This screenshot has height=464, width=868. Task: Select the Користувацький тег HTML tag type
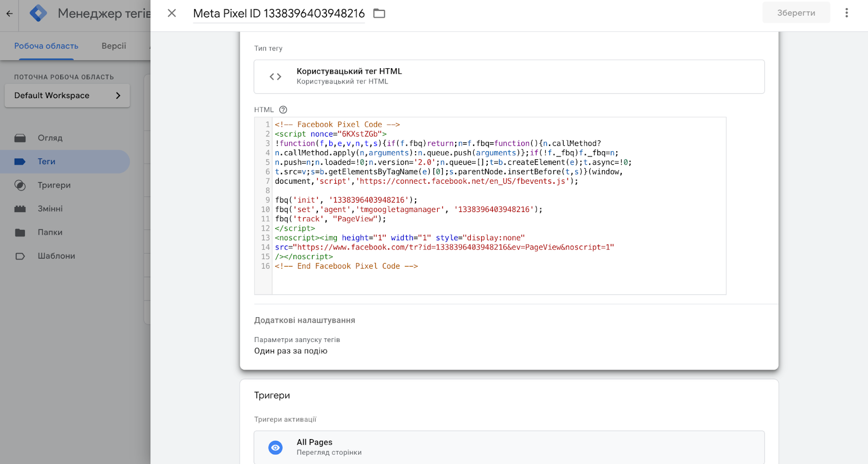coord(509,76)
